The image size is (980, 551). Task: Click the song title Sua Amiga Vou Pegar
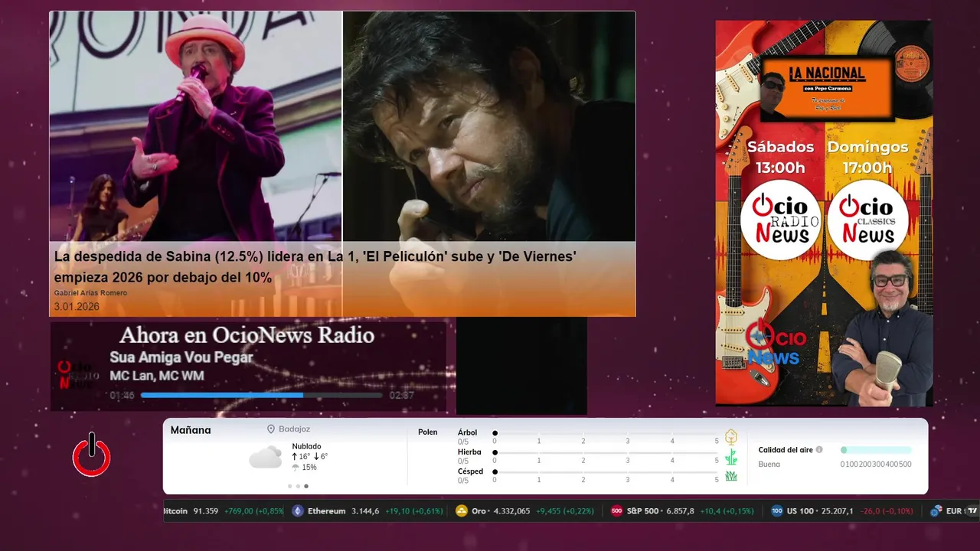181,357
